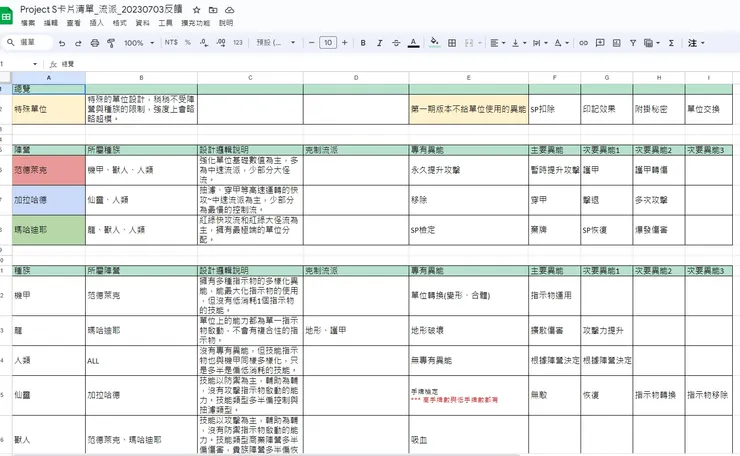The width and height of the screenshot is (740, 456).
Task: Open the text wrapping dropdown
Action: 540,43
